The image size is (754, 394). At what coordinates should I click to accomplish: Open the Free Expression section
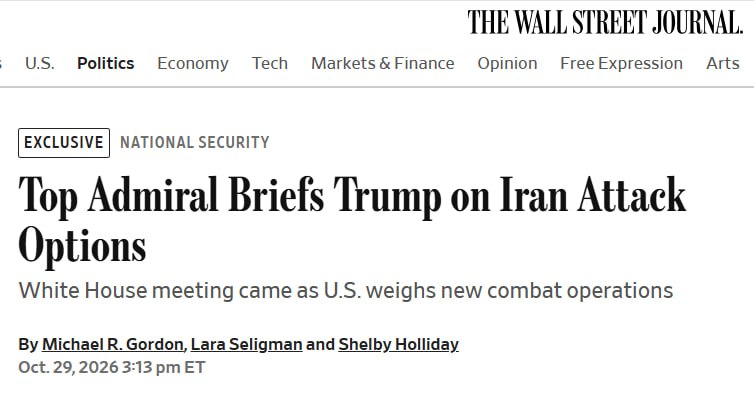pos(621,63)
